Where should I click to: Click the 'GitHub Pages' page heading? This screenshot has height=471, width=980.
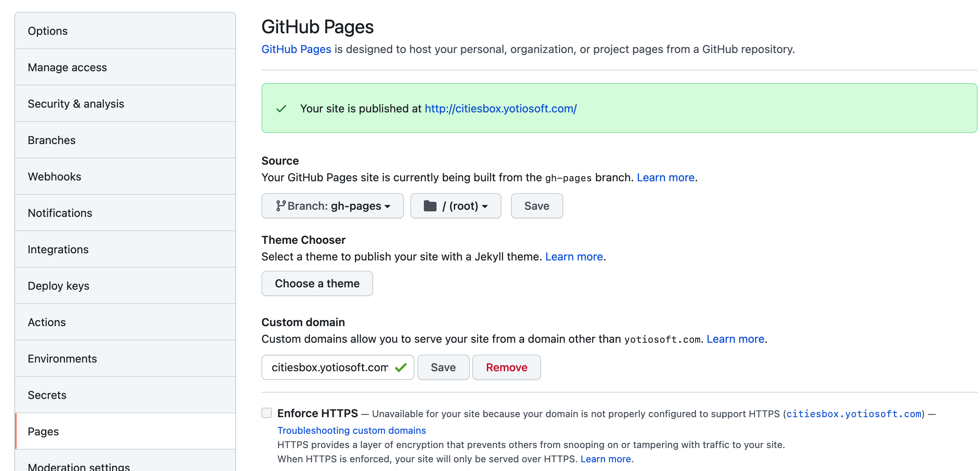tap(317, 27)
